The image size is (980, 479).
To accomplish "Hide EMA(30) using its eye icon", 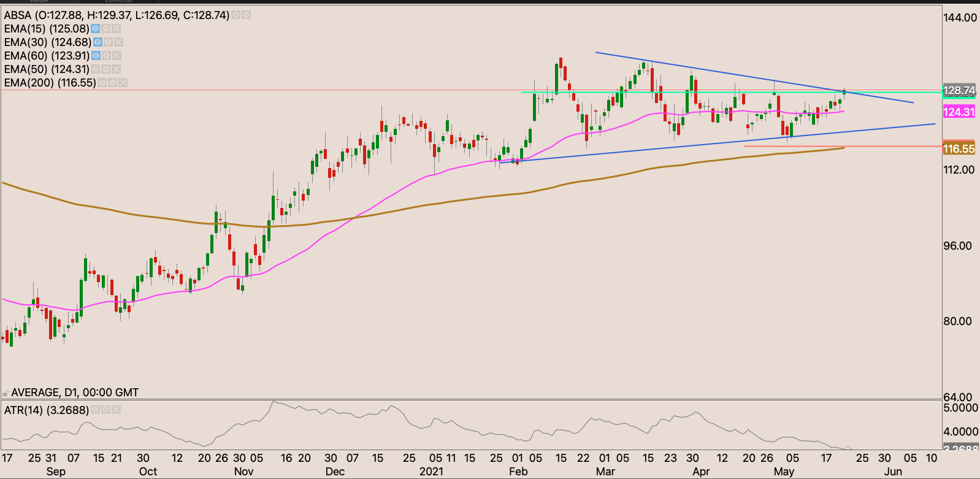I will coord(98,42).
